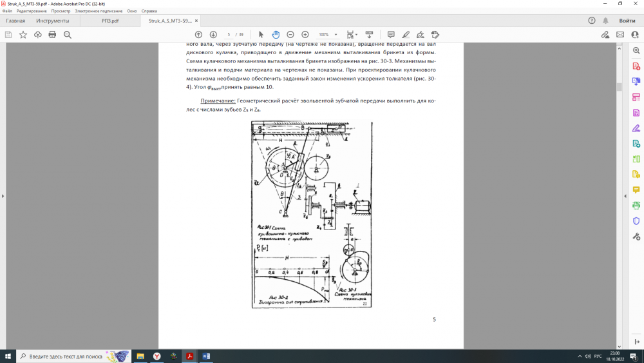Viewport: 644px width, 363px height.
Task: Send the file by email
Action: click(620, 35)
